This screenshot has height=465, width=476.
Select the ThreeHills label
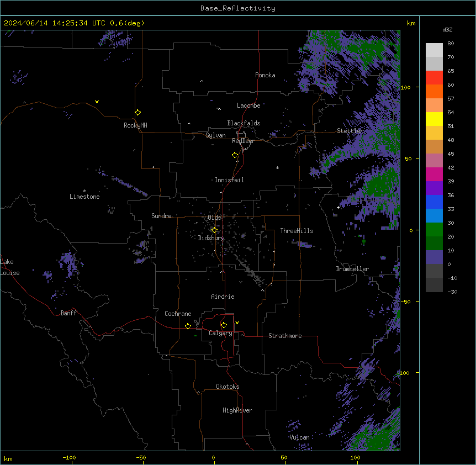[x=297, y=231]
